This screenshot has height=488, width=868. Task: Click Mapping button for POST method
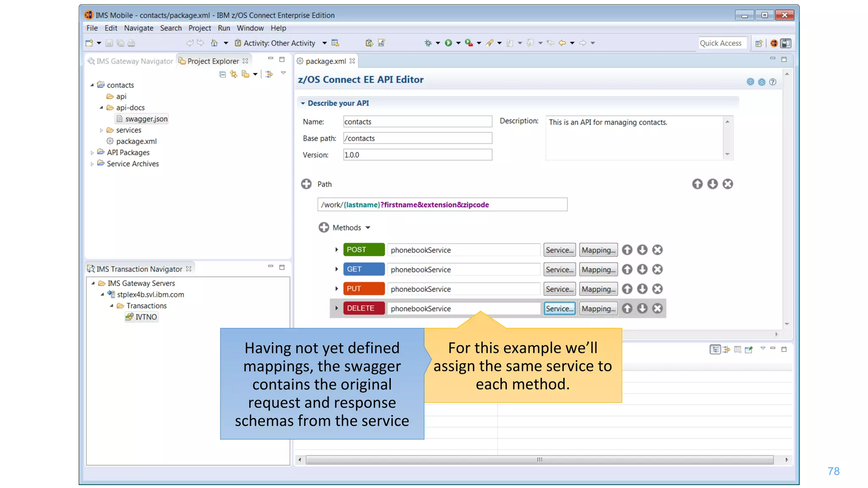(598, 250)
